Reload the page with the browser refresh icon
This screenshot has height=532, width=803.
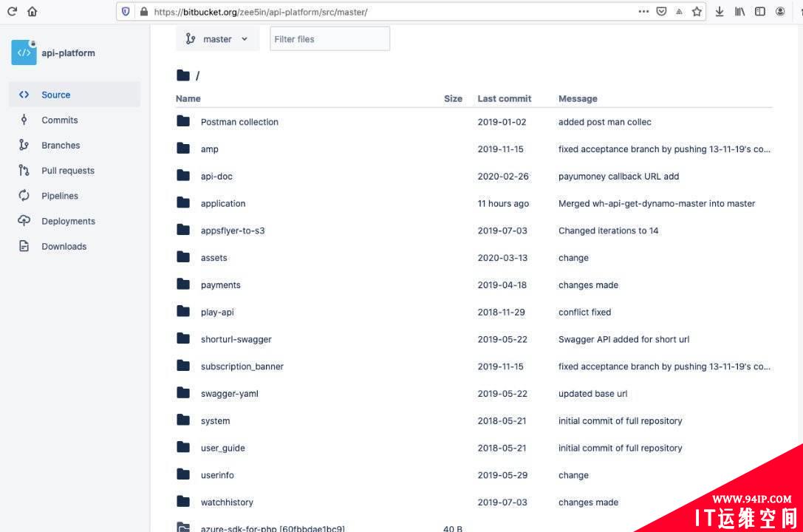point(13,11)
